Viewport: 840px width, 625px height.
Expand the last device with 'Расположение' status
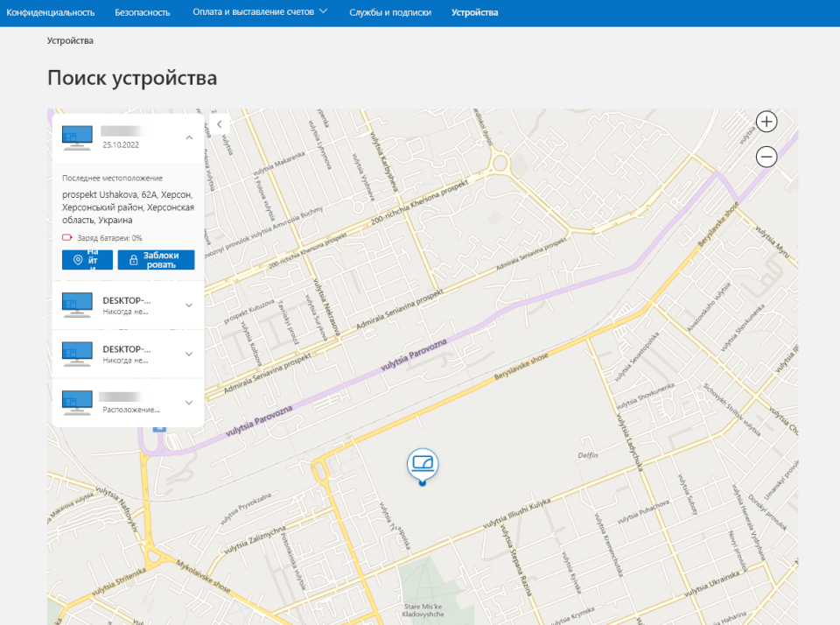tap(189, 403)
